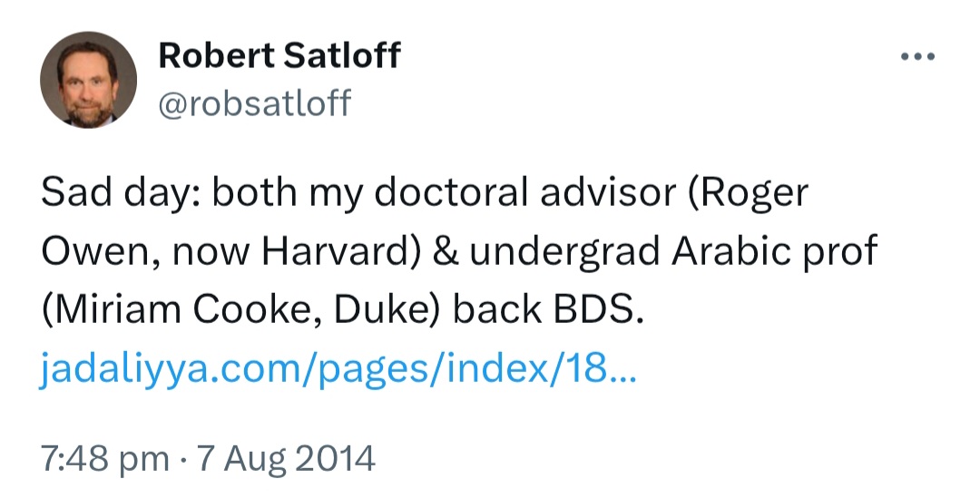
Task: Click Robert Satloff's profile avatar photo
Action: (88, 80)
